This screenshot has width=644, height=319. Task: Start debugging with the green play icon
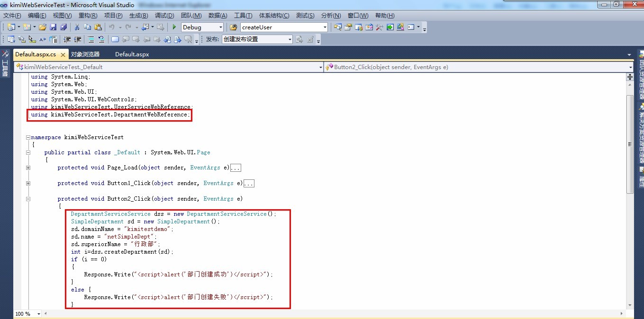[x=174, y=27]
